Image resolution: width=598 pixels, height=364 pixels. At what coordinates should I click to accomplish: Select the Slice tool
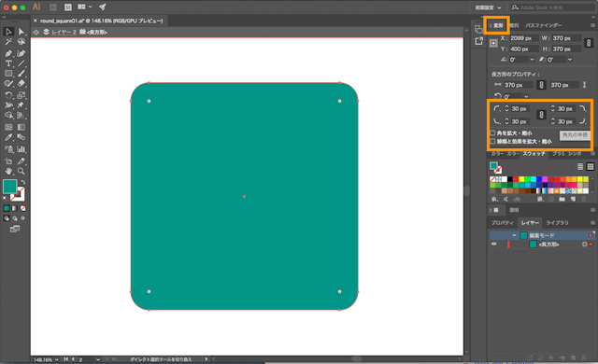coord(21,161)
